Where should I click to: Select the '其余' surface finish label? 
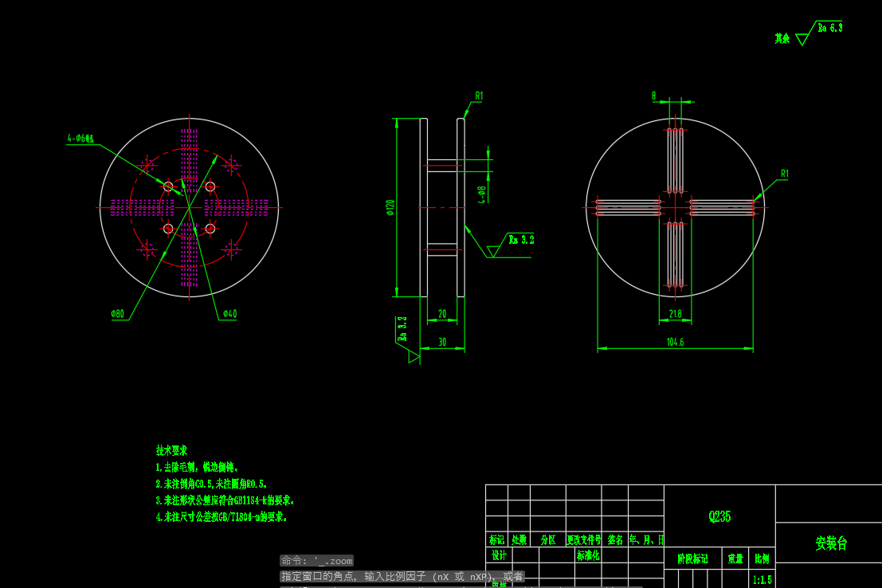coord(782,38)
